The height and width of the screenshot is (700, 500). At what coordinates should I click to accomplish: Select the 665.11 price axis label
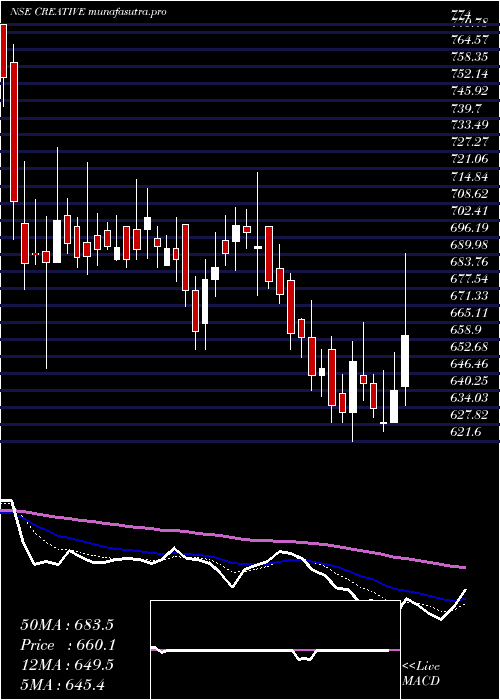tap(470, 312)
